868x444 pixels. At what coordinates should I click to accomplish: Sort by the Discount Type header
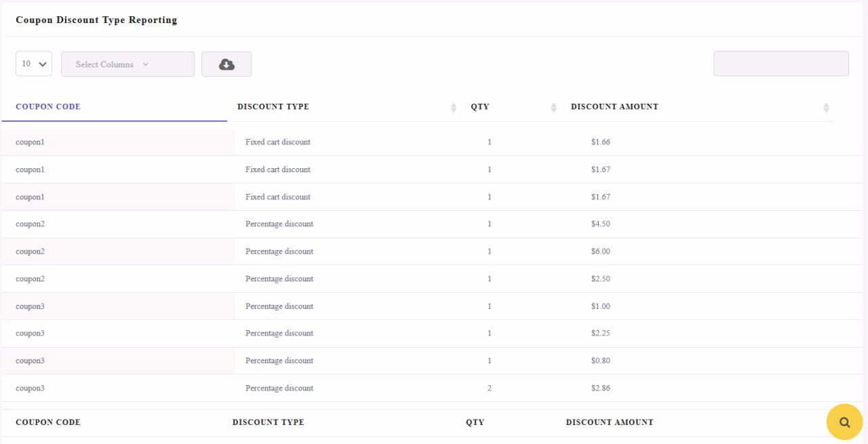273,106
